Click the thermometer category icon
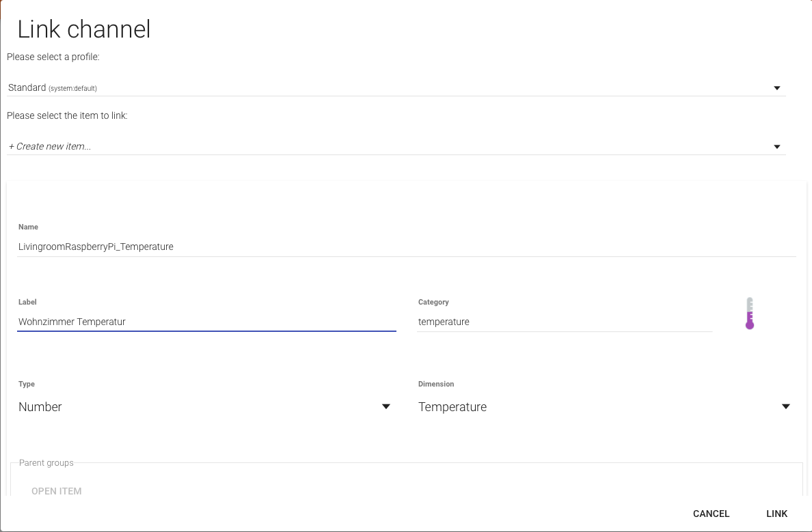The height and width of the screenshot is (532, 812). coord(749,313)
